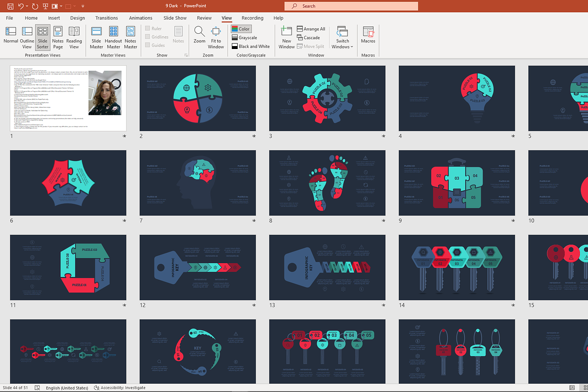Switch to Outline View
The width and height of the screenshot is (588, 392).
point(27,37)
